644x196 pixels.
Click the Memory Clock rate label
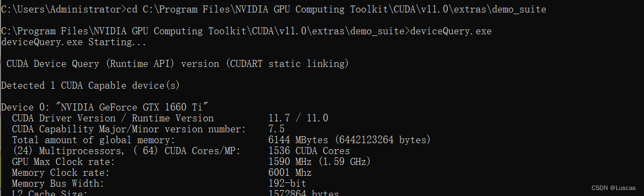pos(61,172)
